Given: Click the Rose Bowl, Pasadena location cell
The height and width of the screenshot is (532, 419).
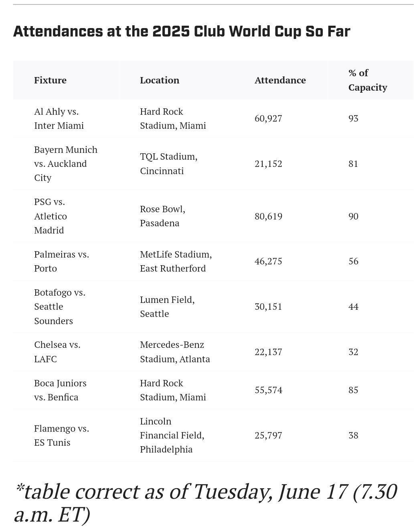Looking at the screenshot, I should [162, 216].
